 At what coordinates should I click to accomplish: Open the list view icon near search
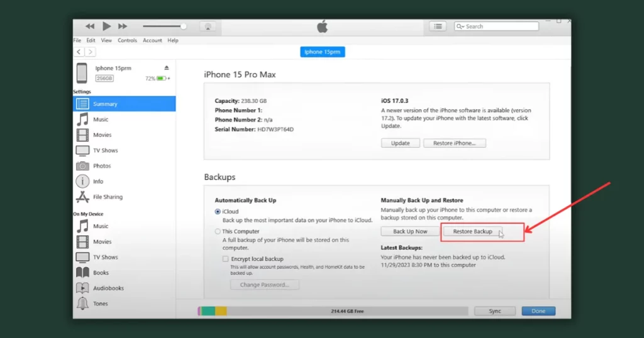pos(438,26)
